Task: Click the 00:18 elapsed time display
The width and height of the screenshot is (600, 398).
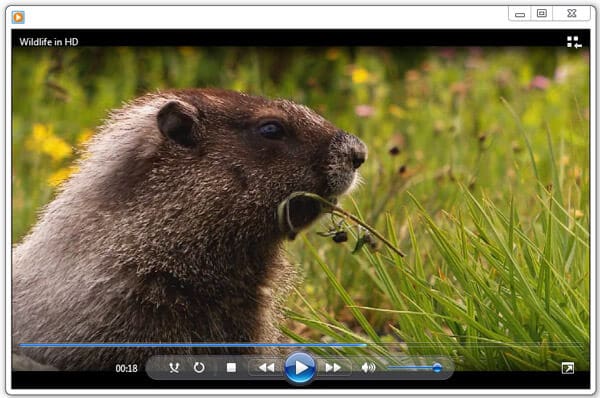Action: click(x=126, y=369)
